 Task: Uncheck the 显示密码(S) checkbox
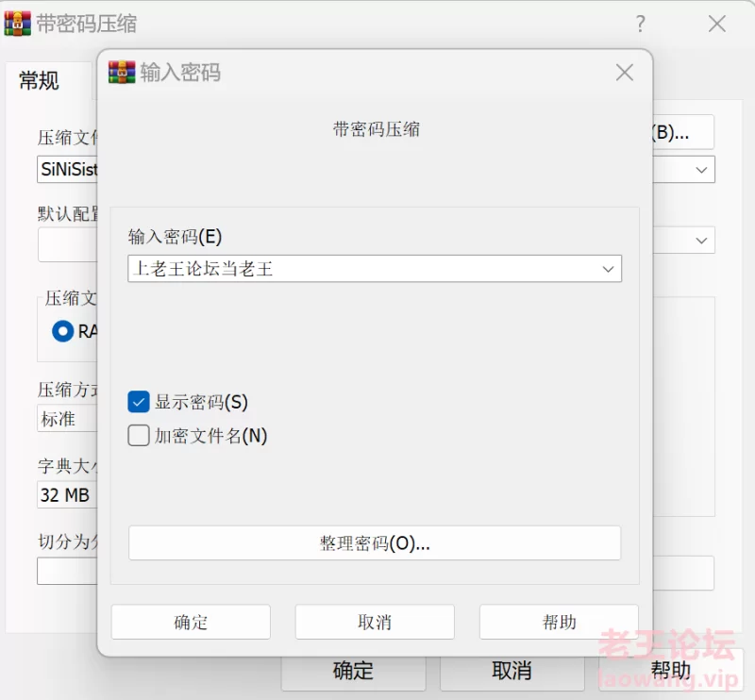[139, 402]
